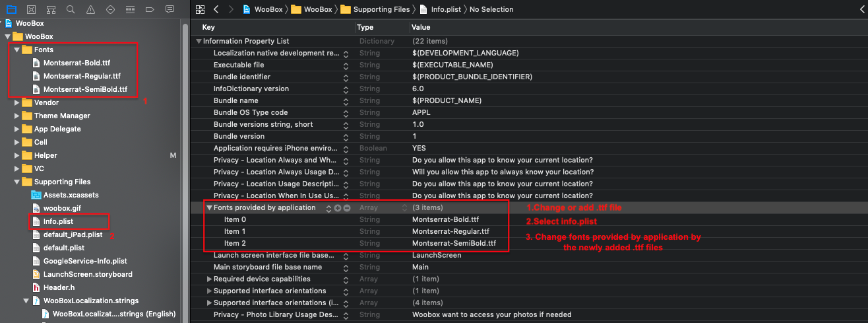Viewport: 868px width, 323px height.
Task: Expand the Cell folder
Action: tap(17, 142)
